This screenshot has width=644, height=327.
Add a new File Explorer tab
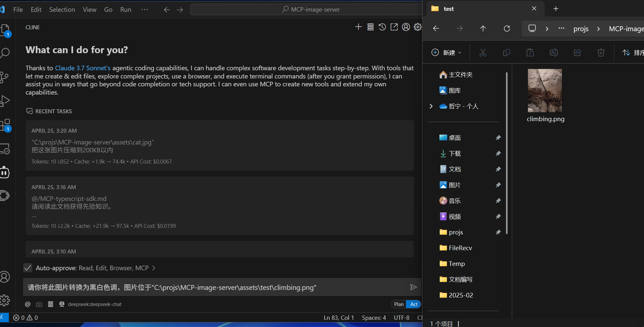click(556, 9)
